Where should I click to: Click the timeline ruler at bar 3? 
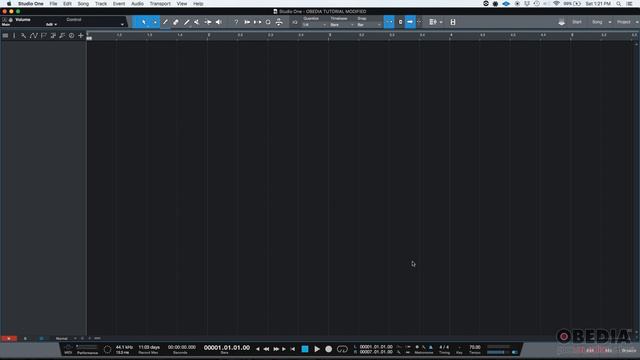point(329,35)
